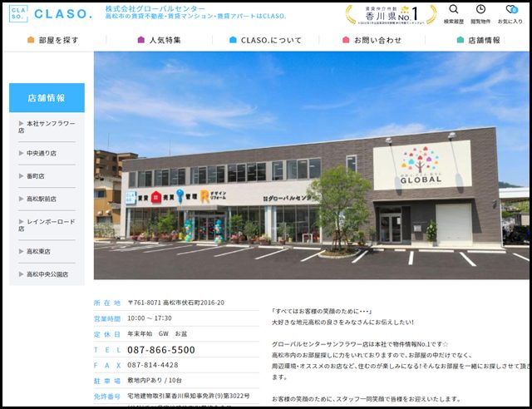Viewport: 532px width, 409px height.
Task: Click parking info 敷地内Pあり / 10台
Action: [x=155, y=380]
